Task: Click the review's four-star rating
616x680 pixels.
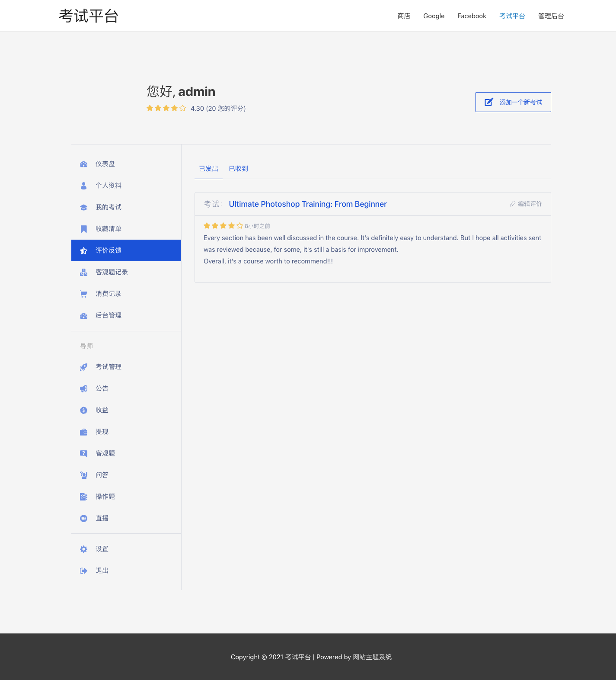Action: 223,226
